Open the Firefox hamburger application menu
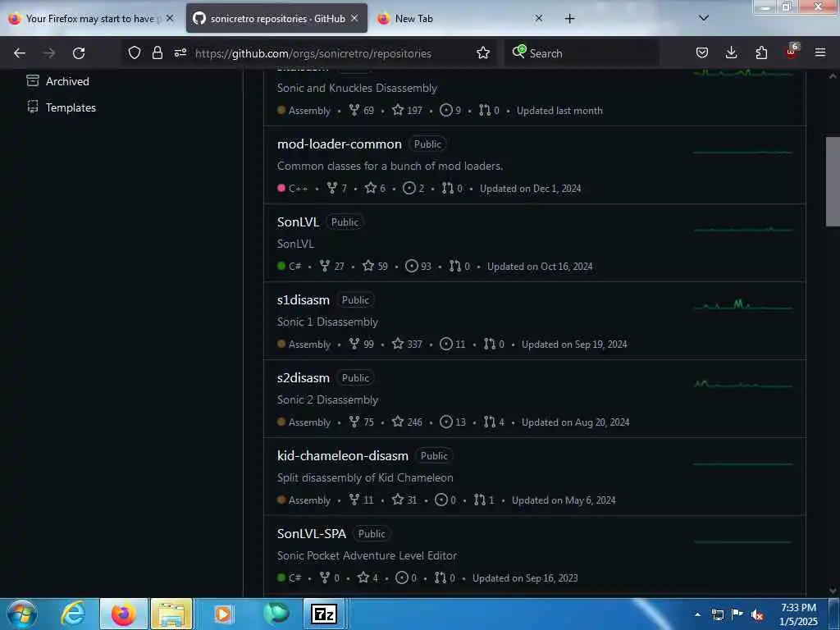This screenshot has height=630, width=840. (x=820, y=52)
